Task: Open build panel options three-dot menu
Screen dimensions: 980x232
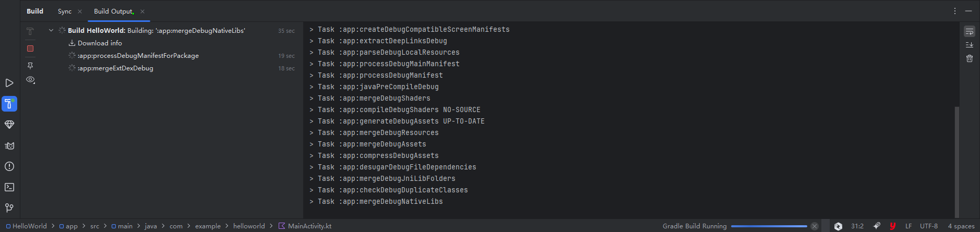Action: pyautogui.click(x=955, y=11)
